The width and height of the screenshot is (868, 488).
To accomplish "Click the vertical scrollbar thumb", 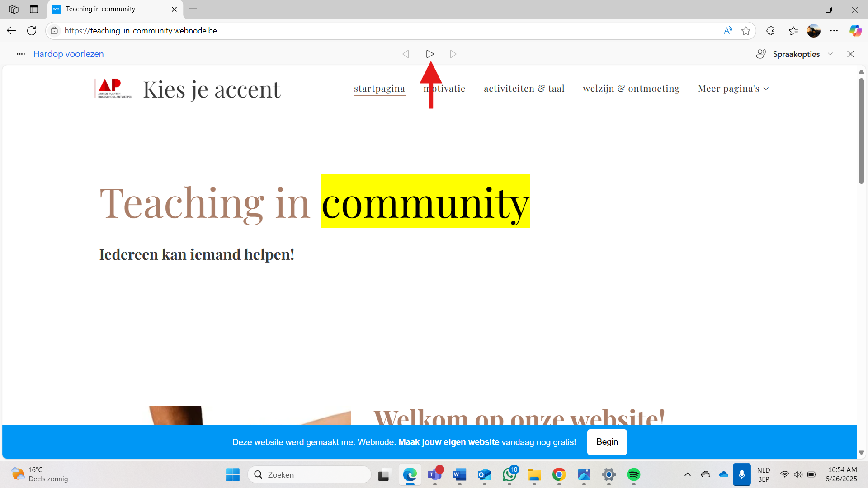I will (861, 131).
